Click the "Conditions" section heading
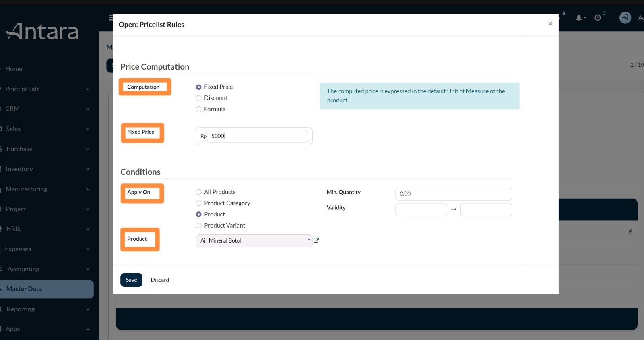The height and width of the screenshot is (340, 644). (x=140, y=172)
